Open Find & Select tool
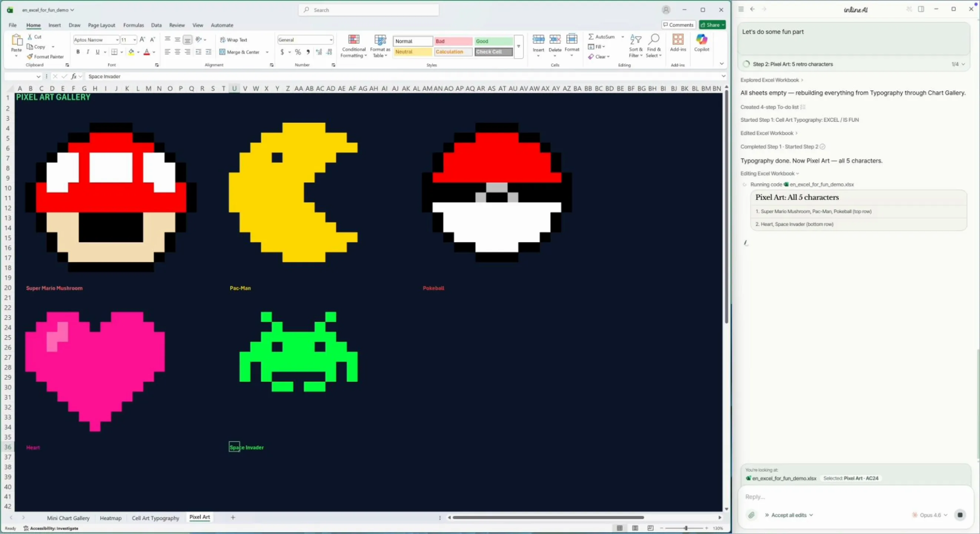 click(653, 46)
